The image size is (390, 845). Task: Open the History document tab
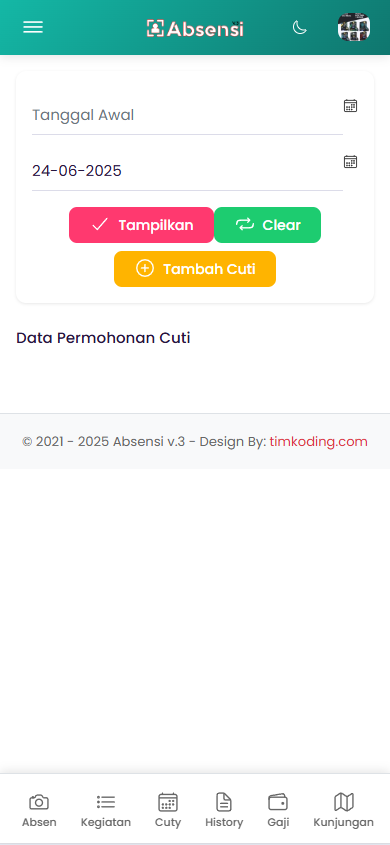click(224, 810)
